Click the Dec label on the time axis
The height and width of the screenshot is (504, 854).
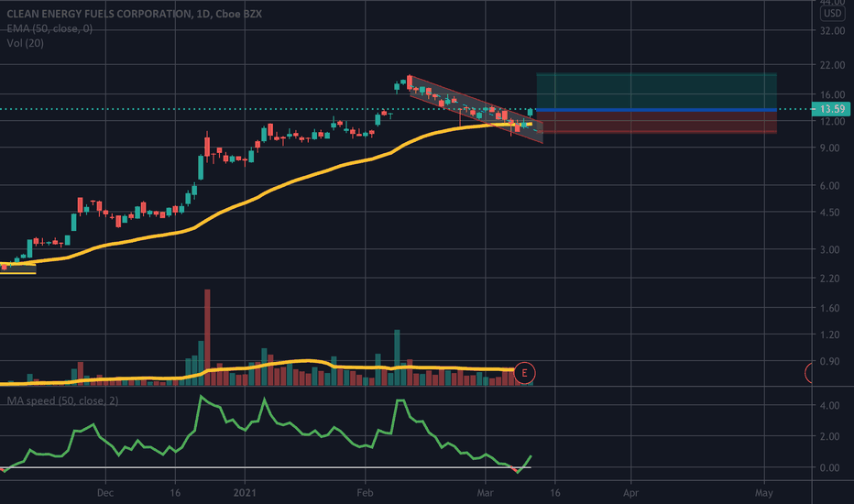click(105, 493)
